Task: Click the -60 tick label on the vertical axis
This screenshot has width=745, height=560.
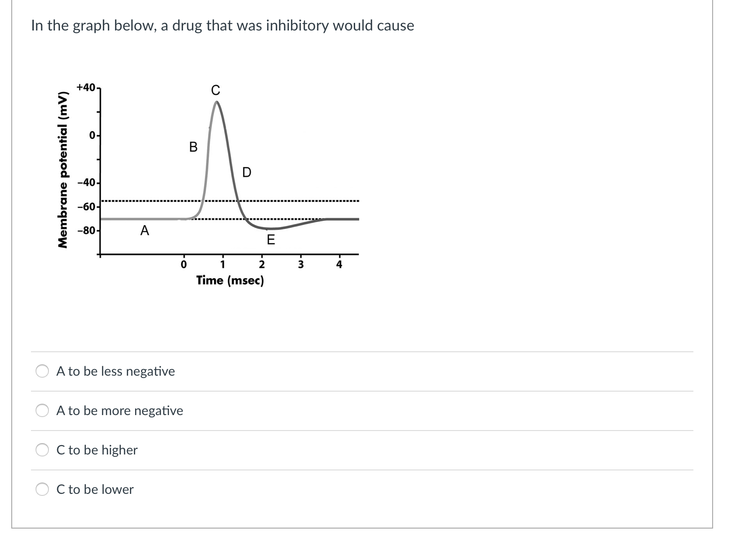Action: pyautogui.click(x=87, y=207)
